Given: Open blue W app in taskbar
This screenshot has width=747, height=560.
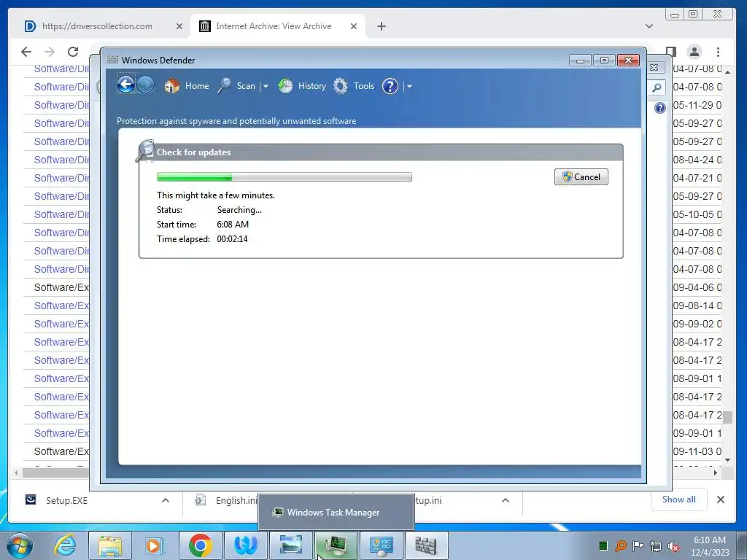Looking at the screenshot, I should point(245,545).
